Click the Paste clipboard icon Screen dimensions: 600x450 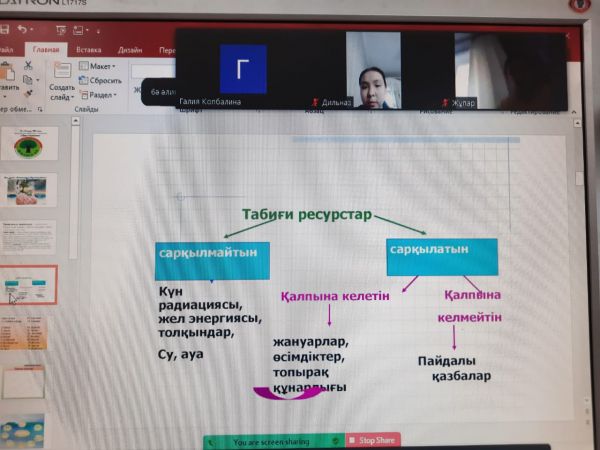pyautogui.click(x=6, y=73)
